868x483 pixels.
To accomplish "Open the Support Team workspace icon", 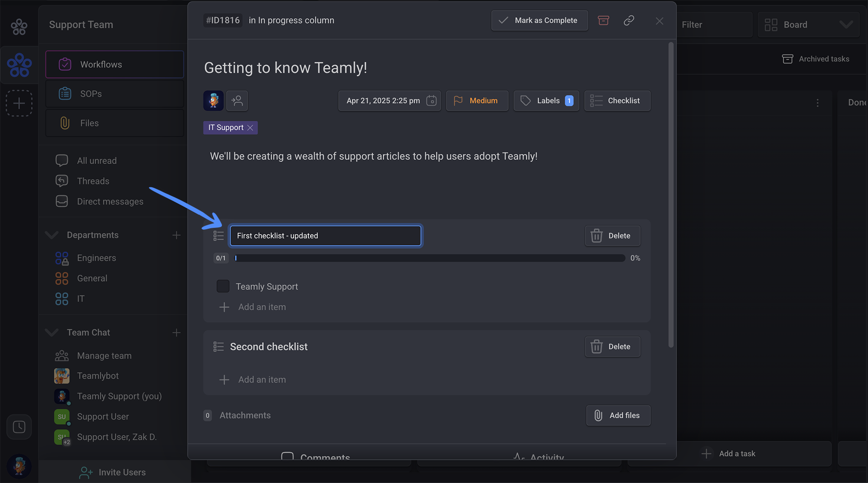I will point(19,65).
